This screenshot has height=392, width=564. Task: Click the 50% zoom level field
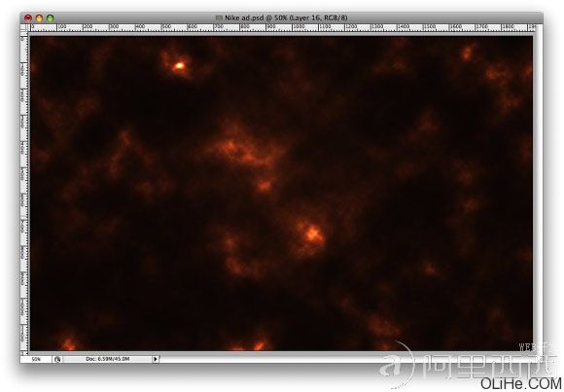click(x=36, y=359)
